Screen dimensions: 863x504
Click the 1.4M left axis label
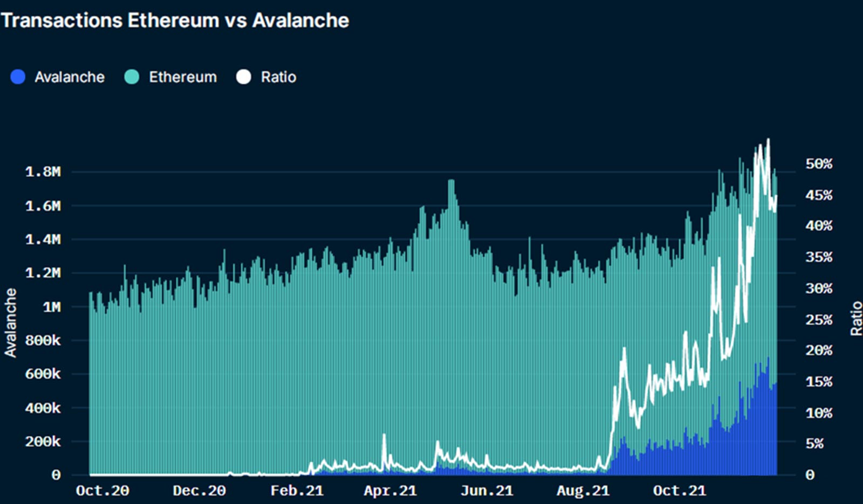43,239
